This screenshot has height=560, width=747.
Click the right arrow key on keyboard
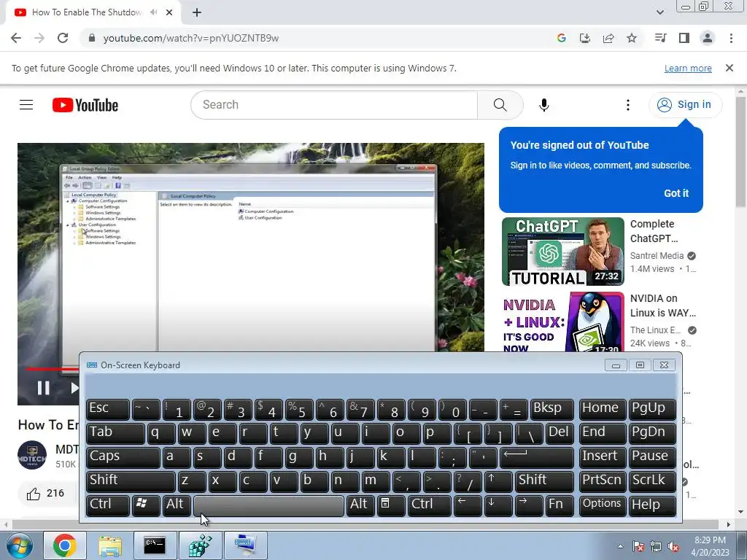(x=528, y=506)
